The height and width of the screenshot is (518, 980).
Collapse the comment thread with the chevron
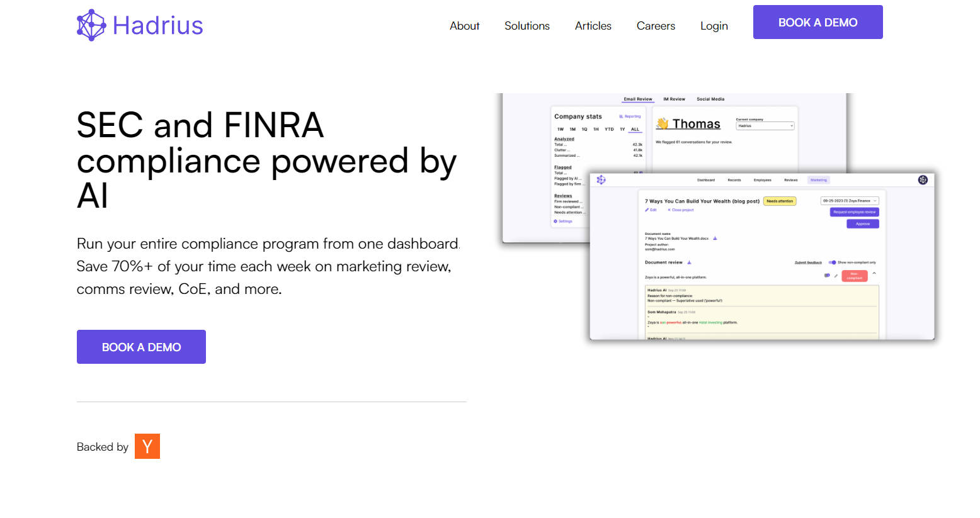pos(874,274)
